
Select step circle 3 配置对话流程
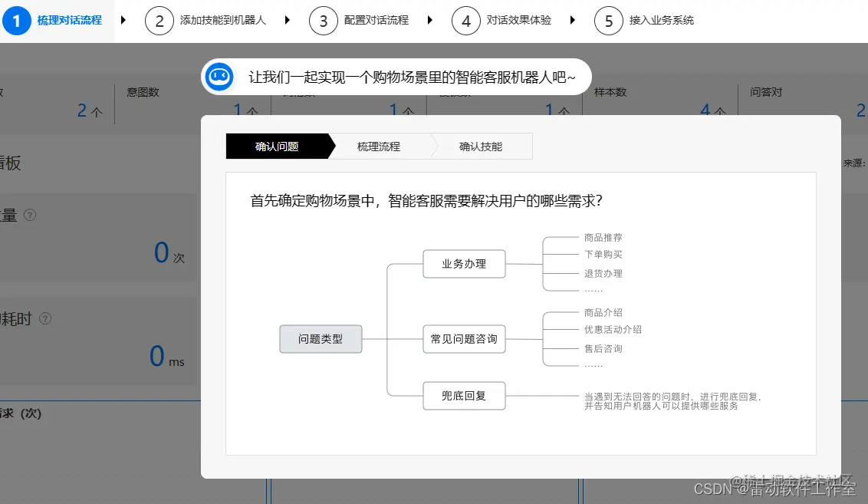pyautogui.click(x=324, y=21)
